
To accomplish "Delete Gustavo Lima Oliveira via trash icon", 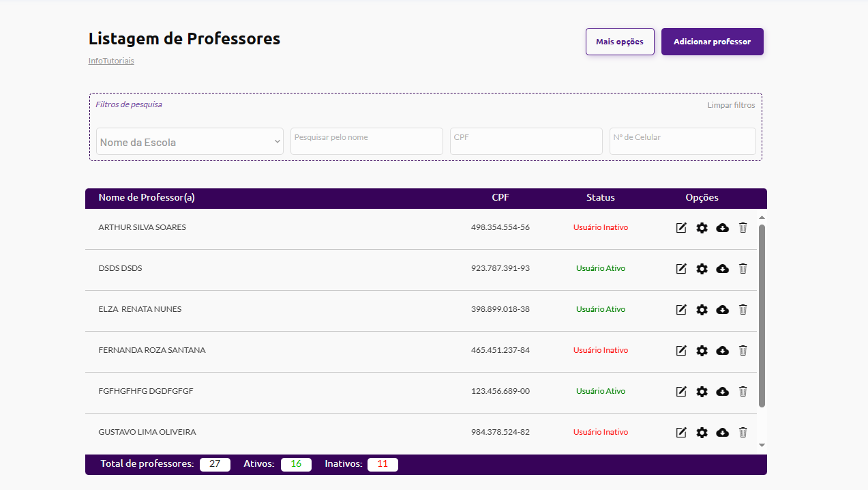I will pyautogui.click(x=743, y=432).
